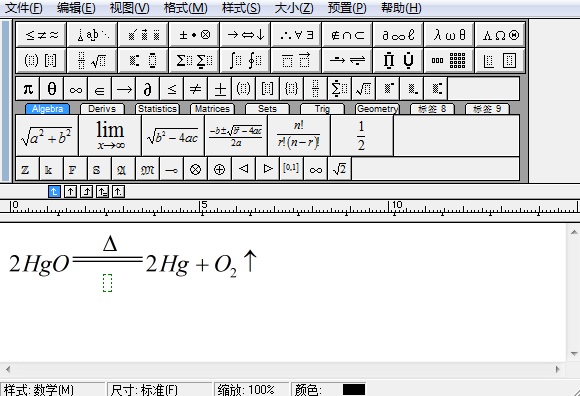Switch to the 标签 8 tab
This screenshot has width=580, height=396.
tap(432, 109)
